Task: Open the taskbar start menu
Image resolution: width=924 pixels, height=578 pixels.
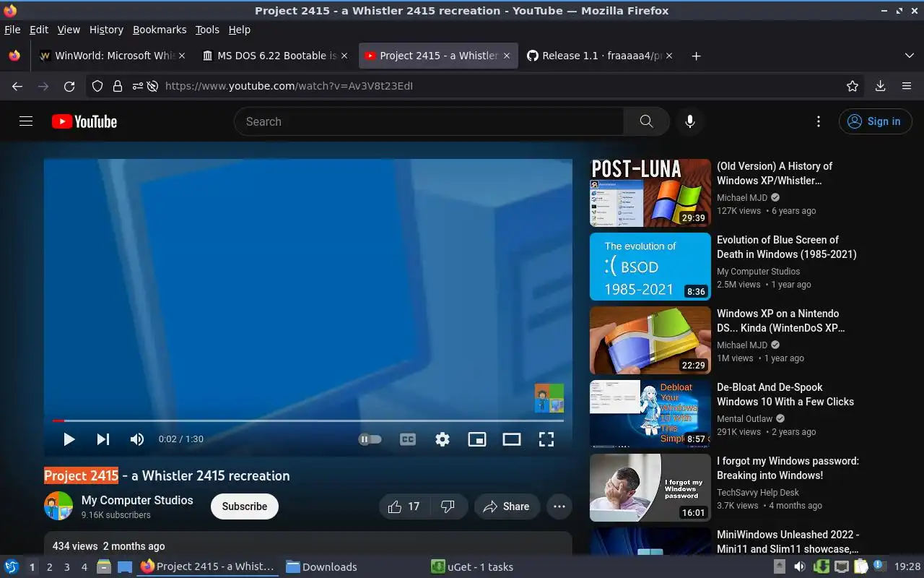Action: point(12,566)
